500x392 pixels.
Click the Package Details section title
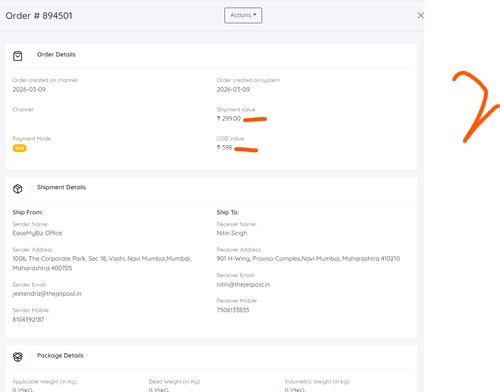point(60,355)
